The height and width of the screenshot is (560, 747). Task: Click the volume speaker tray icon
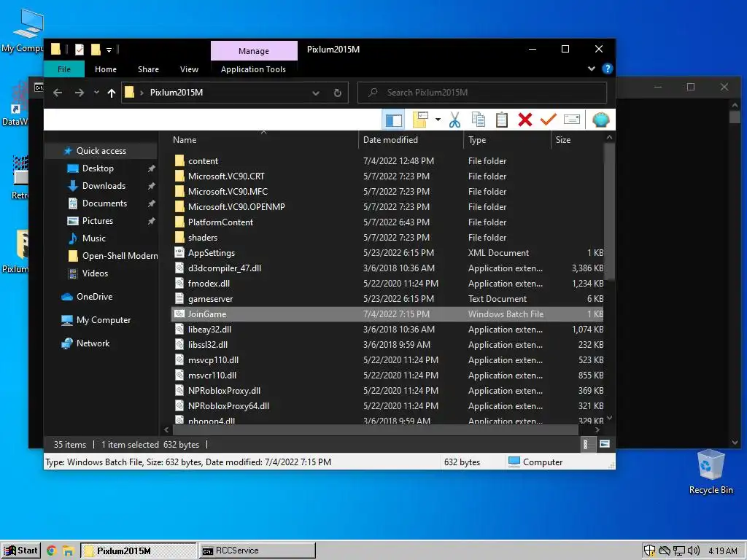[x=693, y=551]
